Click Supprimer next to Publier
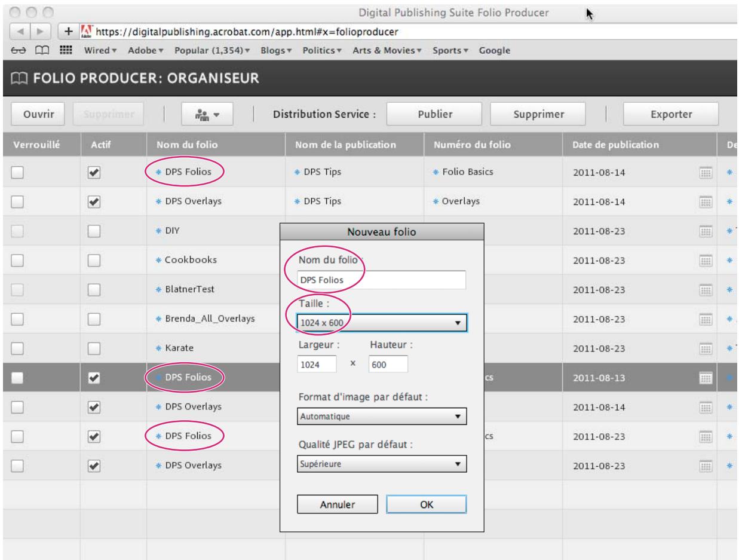 point(538,114)
